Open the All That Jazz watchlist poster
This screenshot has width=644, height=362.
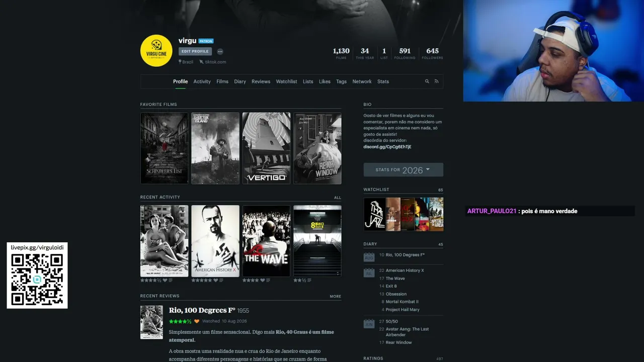pos(374,214)
